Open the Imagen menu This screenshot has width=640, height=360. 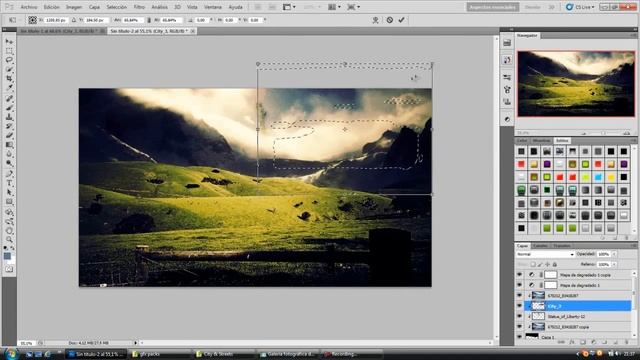(74, 7)
